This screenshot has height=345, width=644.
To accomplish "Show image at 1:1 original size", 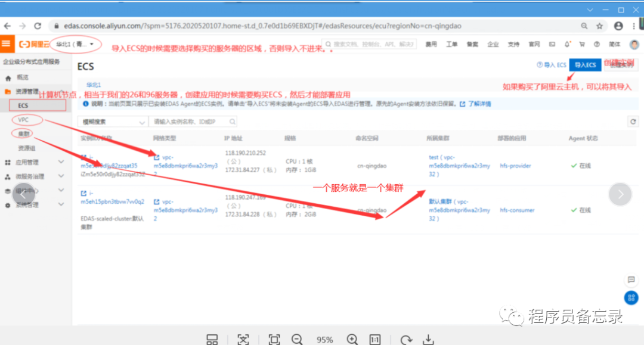I will pos(375,339).
